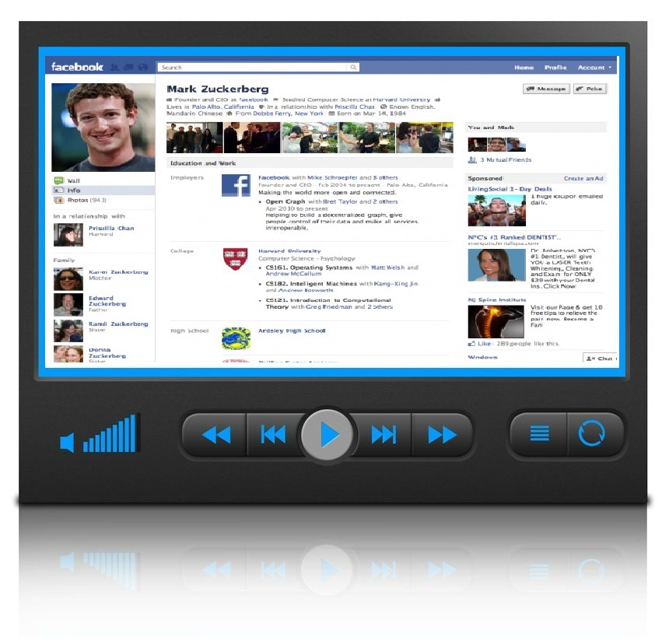Click the Poke button
The image size is (669, 644).
[x=590, y=89]
